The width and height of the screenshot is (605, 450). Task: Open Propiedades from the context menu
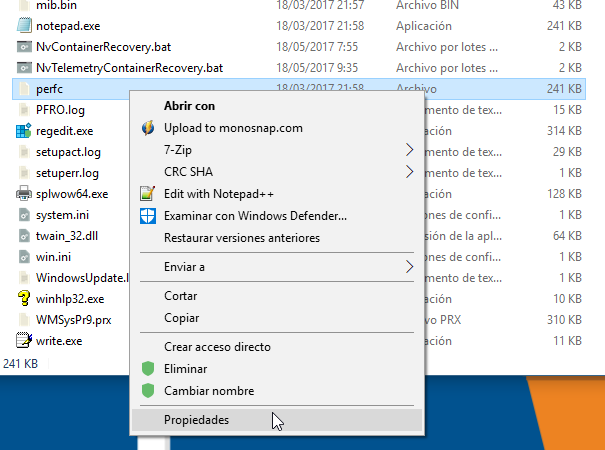[197, 420]
